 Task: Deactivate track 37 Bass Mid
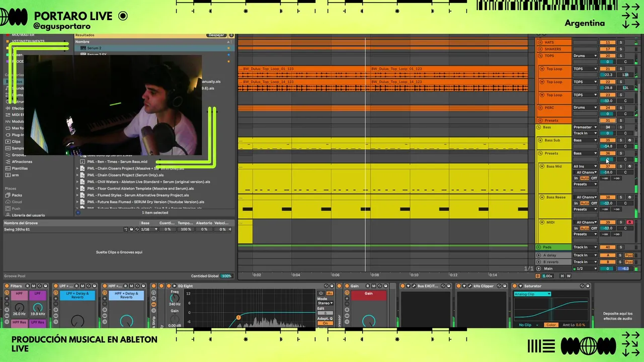point(607,166)
